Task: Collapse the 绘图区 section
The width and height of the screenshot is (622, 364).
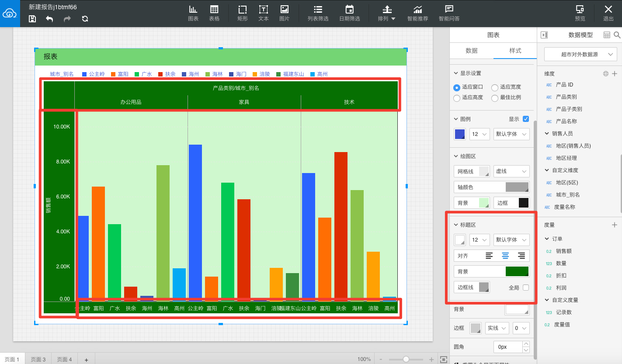Action: (x=456, y=156)
